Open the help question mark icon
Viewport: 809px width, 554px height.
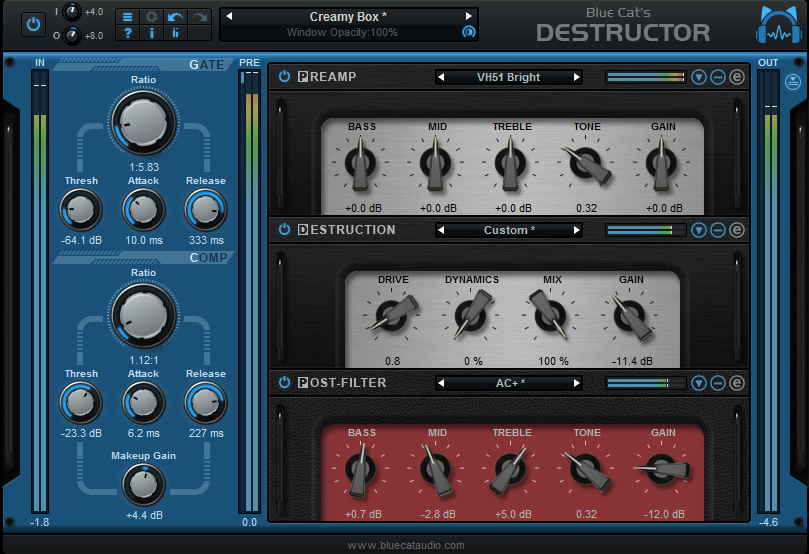coord(127,33)
